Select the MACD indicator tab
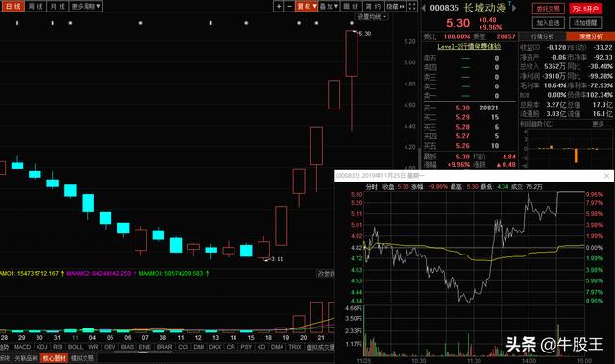Screen dimensions: 615x364 point(22,347)
